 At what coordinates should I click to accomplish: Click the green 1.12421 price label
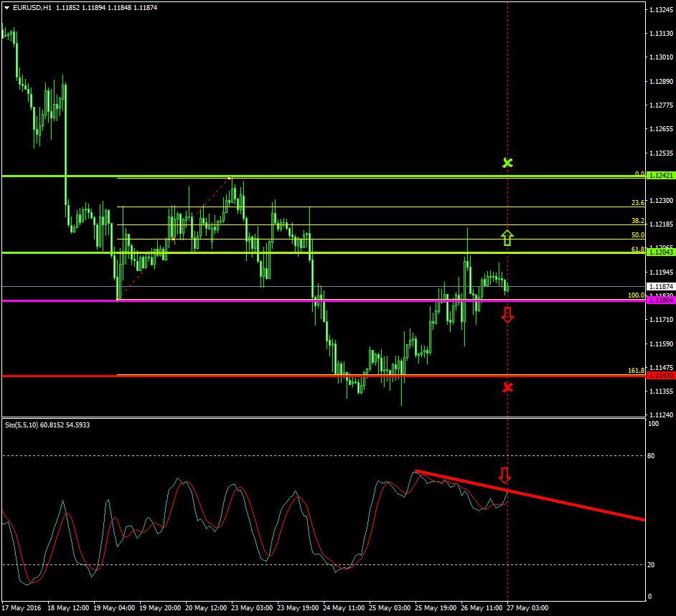pos(659,176)
